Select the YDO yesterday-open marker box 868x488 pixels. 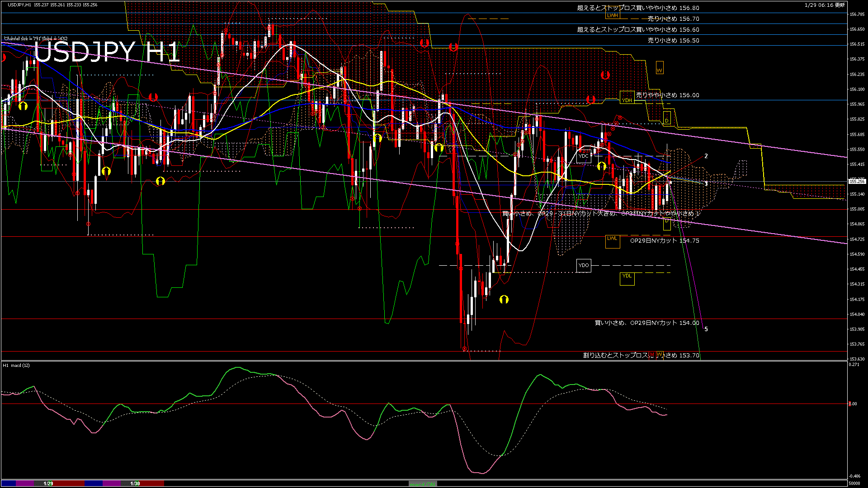coord(584,265)
